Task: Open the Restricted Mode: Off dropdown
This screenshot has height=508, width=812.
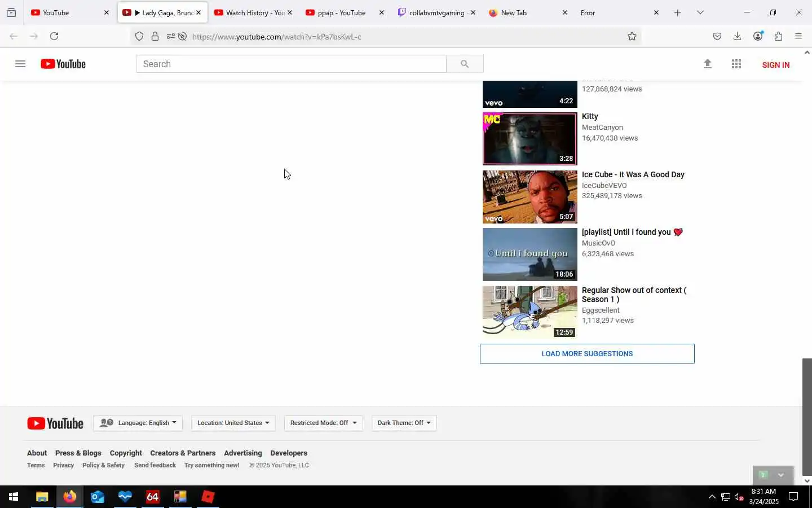Action: click(x=324, y=423)
